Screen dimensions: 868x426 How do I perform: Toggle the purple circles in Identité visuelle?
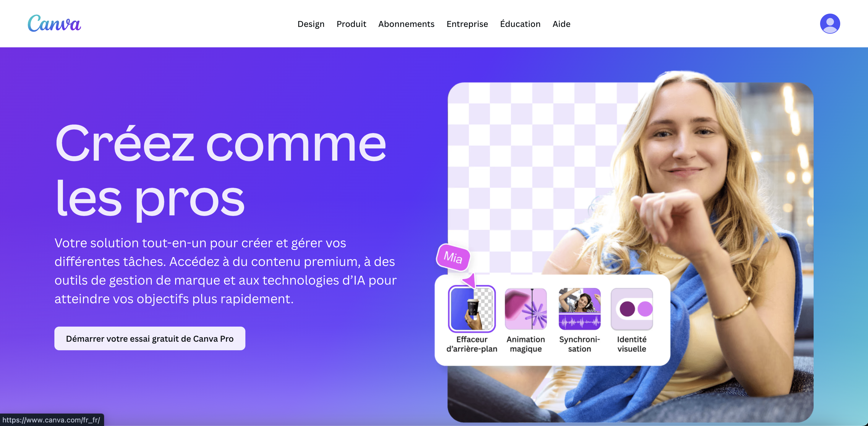pos(636,309)
